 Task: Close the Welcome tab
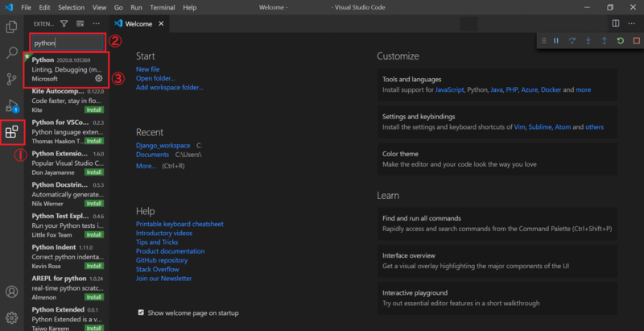(x=161, y=24)
